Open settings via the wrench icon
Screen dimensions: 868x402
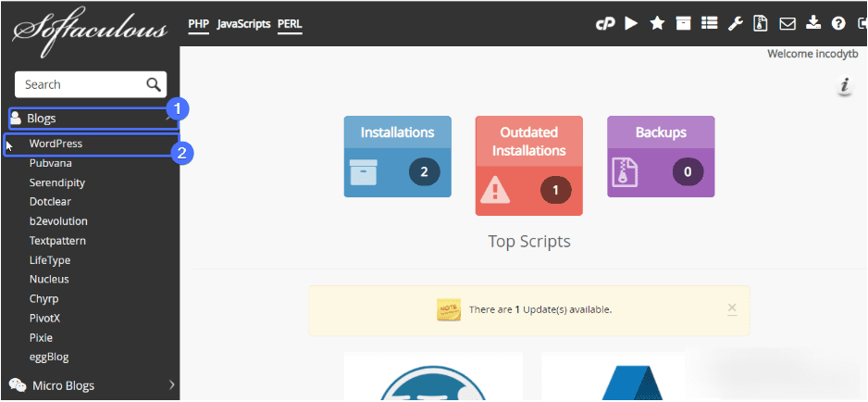point(735,23)
